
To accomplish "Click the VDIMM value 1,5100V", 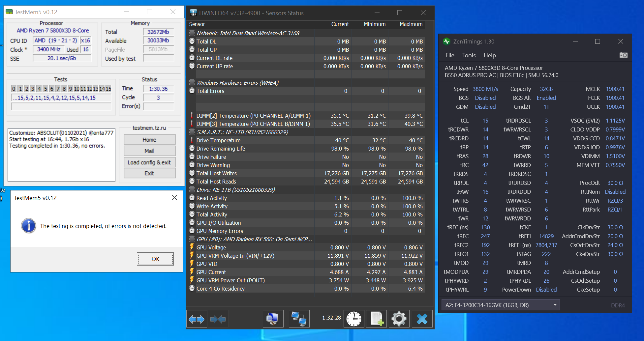I will 615,156.
